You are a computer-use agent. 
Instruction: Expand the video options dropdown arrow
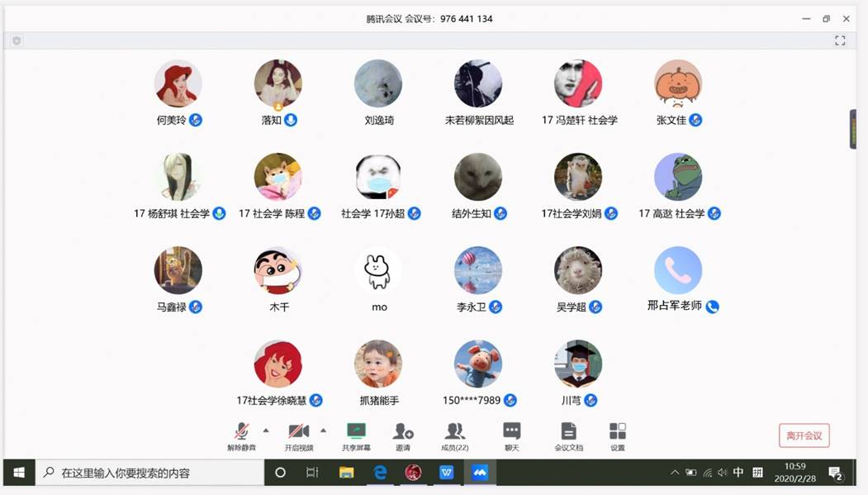click(324, 429)
